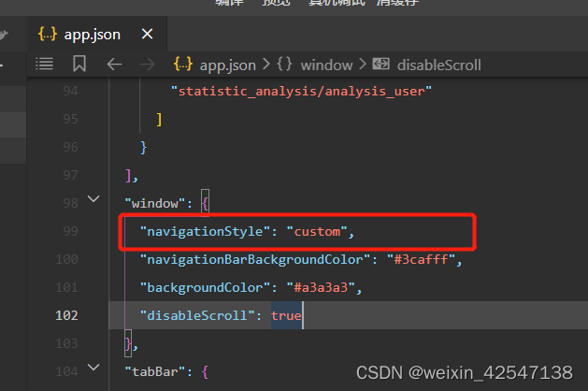
Task: Open the outline list icon in toolbar
Action: tap(44, 65)
